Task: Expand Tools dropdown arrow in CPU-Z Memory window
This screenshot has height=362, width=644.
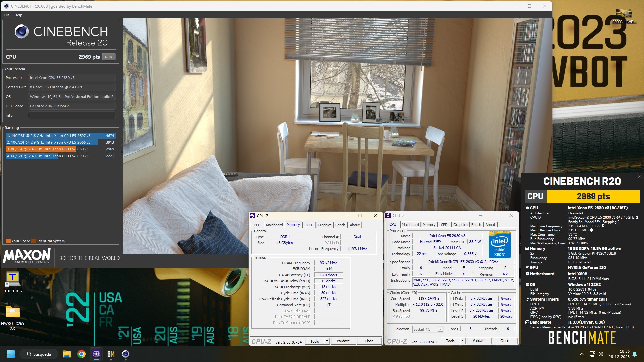Action: (327, 341)
